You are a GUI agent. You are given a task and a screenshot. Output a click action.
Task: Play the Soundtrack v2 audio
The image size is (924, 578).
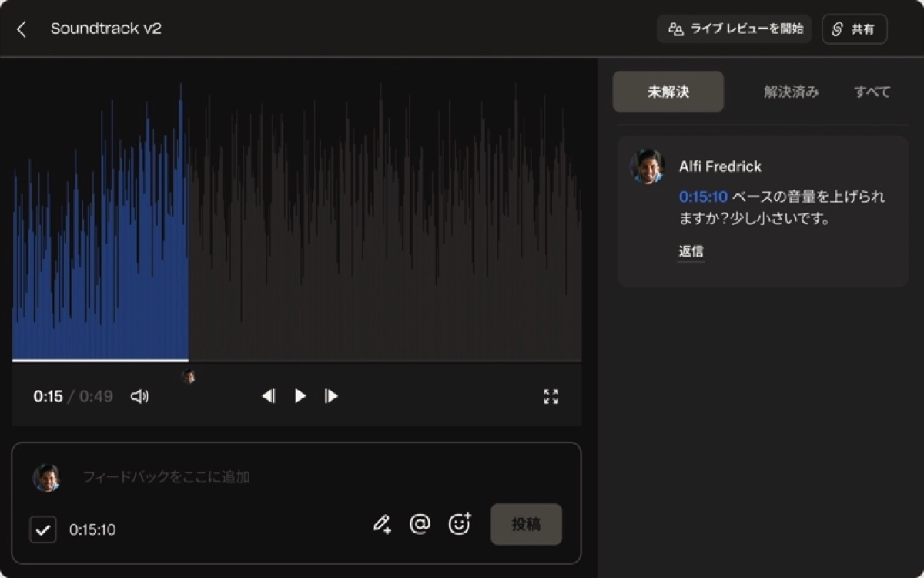click(x=300, y=396)
